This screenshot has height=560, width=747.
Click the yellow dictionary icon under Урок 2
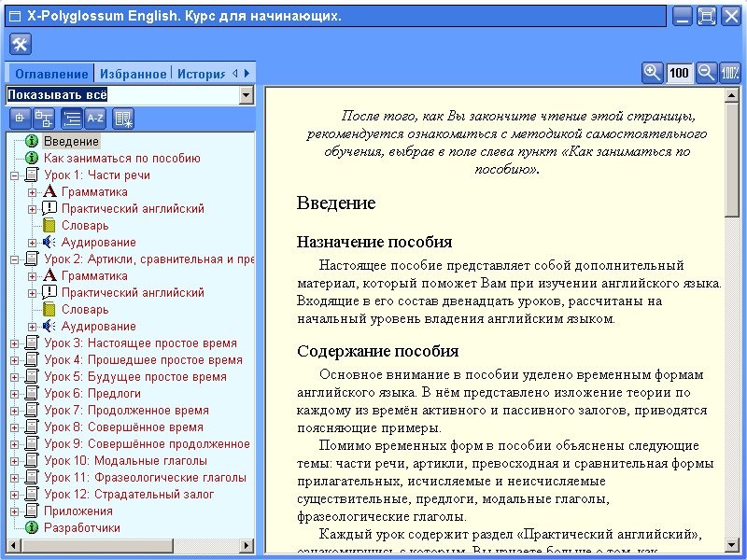pos(49,309)
